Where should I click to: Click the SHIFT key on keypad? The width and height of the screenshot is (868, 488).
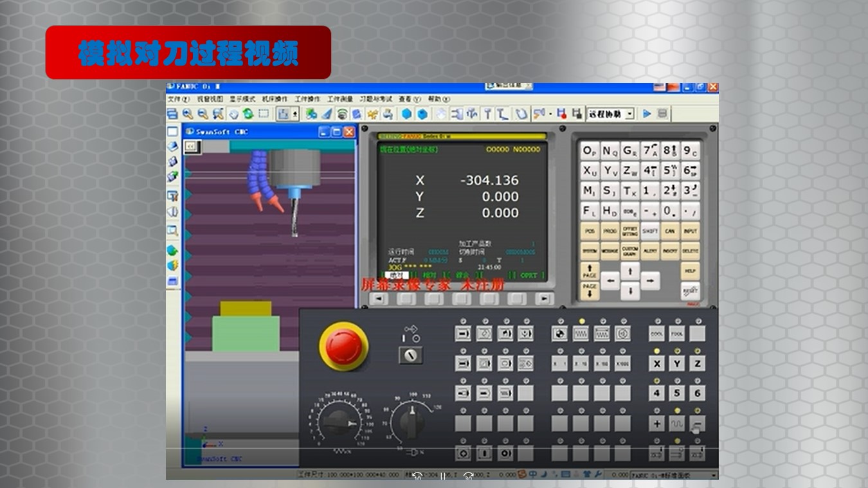point(650,231)
